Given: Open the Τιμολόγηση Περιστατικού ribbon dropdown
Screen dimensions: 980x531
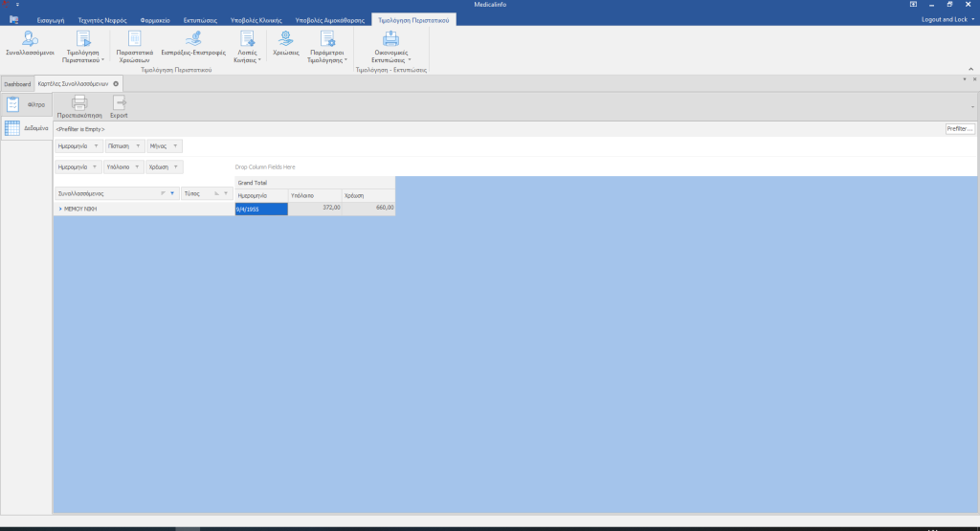Looking at the screenshot, I should point(83,46).
